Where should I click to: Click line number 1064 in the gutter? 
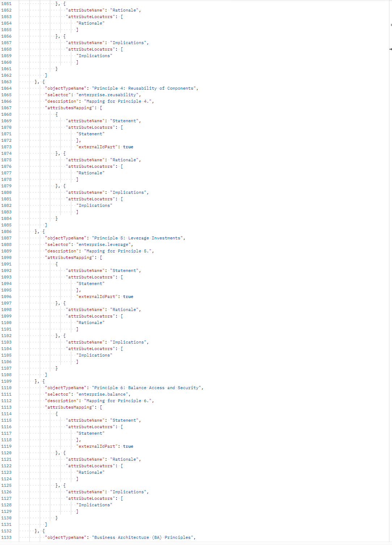[x=7, y=88]
